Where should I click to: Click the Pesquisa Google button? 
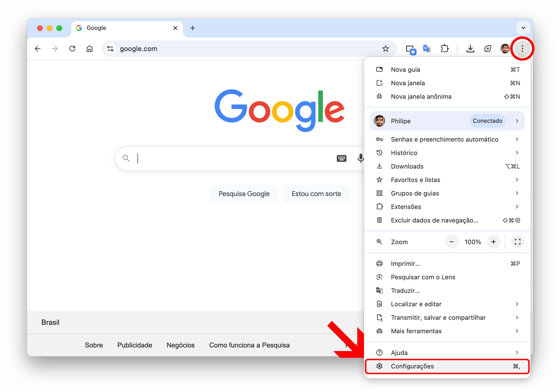(x=244, y=194)
